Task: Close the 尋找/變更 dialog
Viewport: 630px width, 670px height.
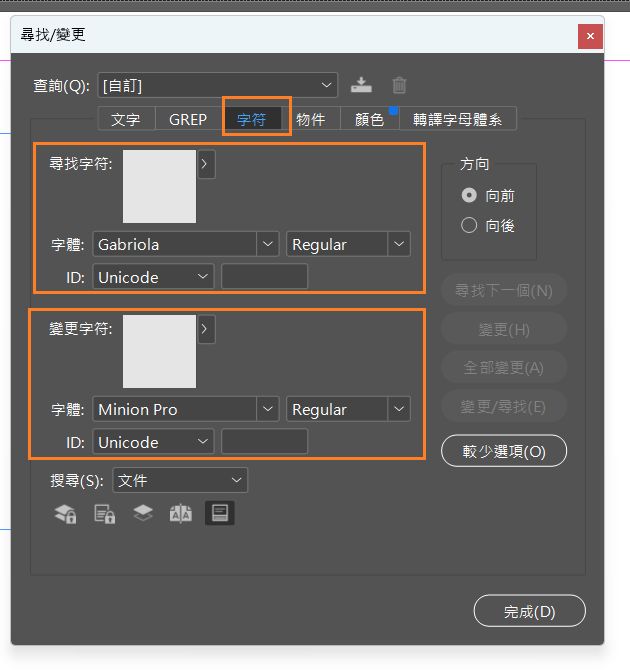Action: tap(590, 36)
